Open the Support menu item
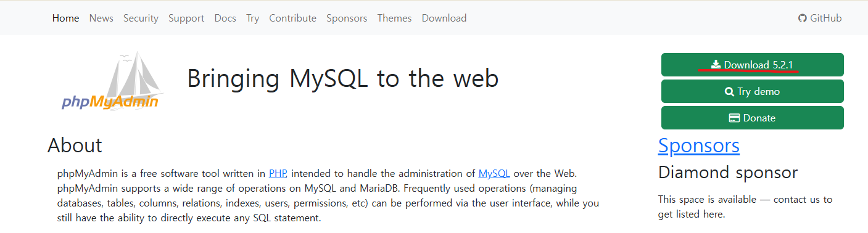This screenshot has width=868, height=233. click(x=186, y=18)
